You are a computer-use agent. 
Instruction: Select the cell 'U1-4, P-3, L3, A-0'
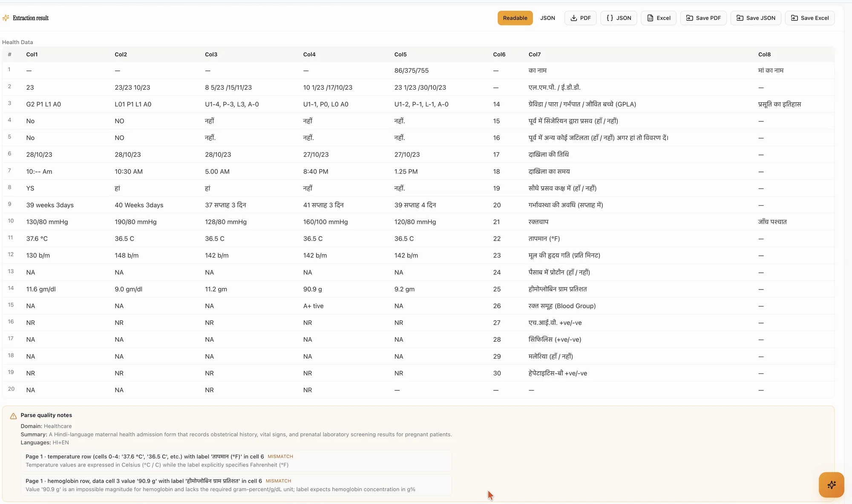coord(232,104)
